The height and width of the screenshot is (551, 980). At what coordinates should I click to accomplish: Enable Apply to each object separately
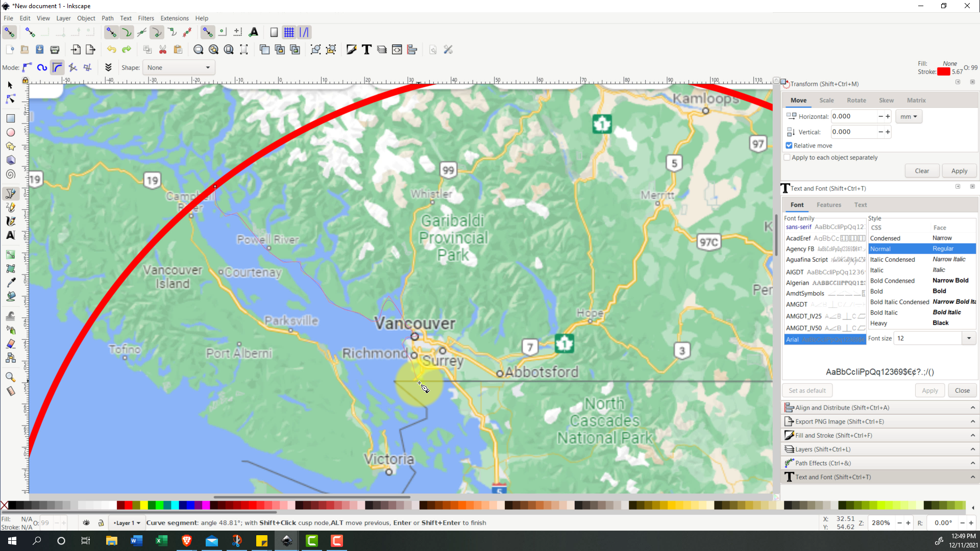pyautogui.click(x=787, y=158)
